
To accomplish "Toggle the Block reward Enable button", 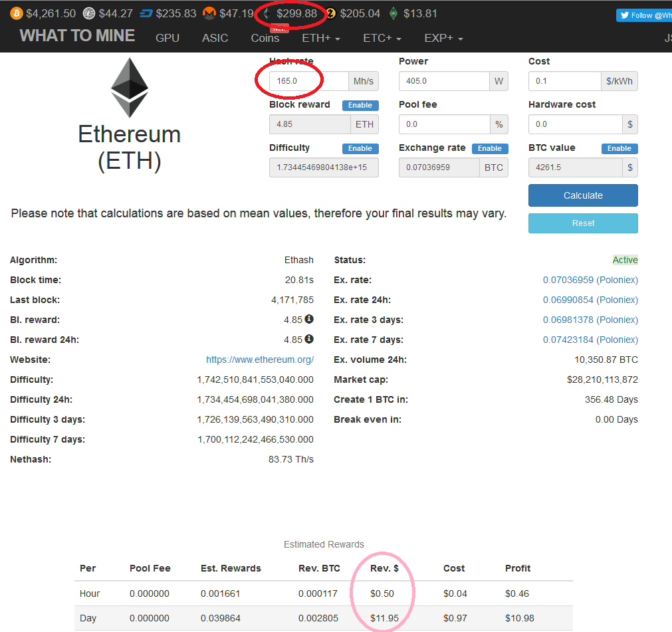I will [360, 106].
